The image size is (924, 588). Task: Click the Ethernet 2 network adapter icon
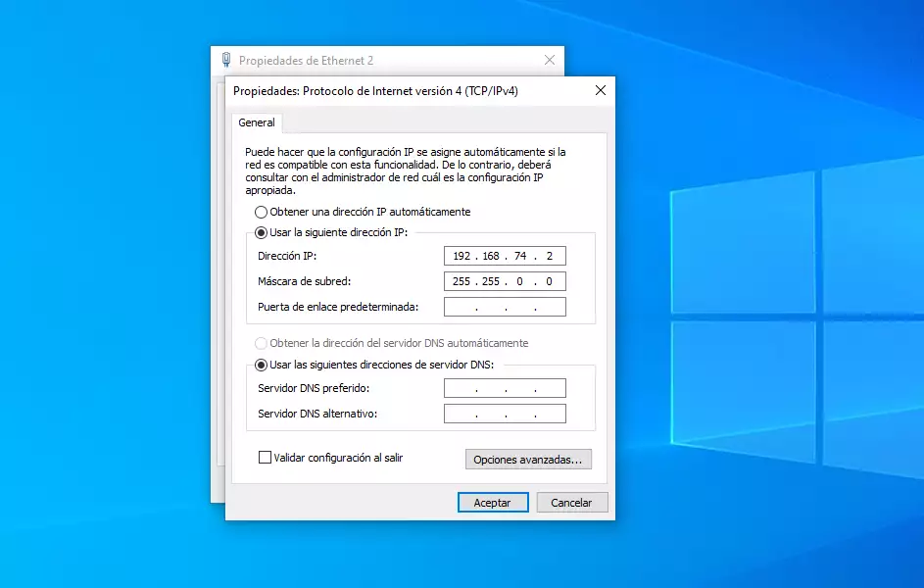pyautogui.click(x=226, y=60)
